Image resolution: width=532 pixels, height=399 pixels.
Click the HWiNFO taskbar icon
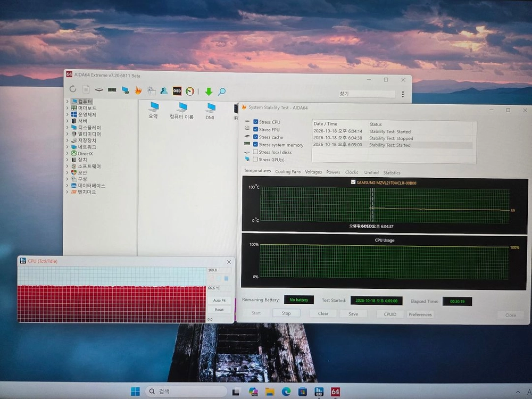319,392
